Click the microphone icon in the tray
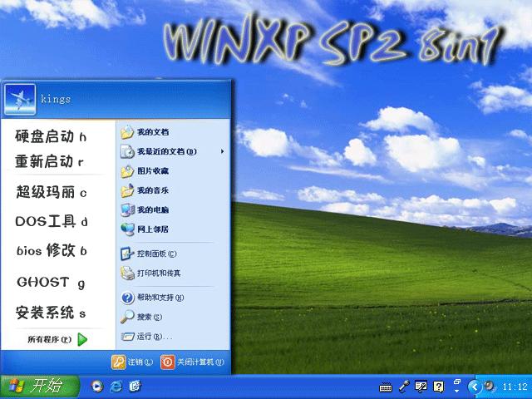 coord(404,386)
